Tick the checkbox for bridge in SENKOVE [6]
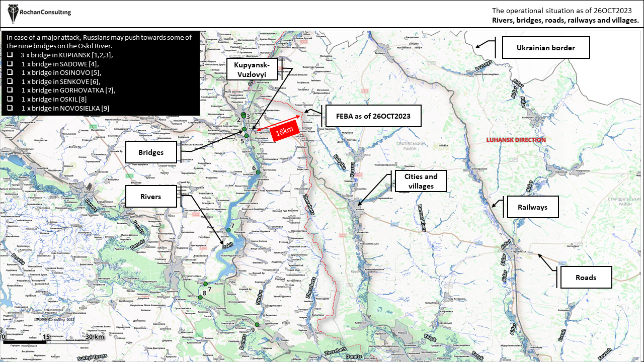644x362 pixels. (10, 81)
